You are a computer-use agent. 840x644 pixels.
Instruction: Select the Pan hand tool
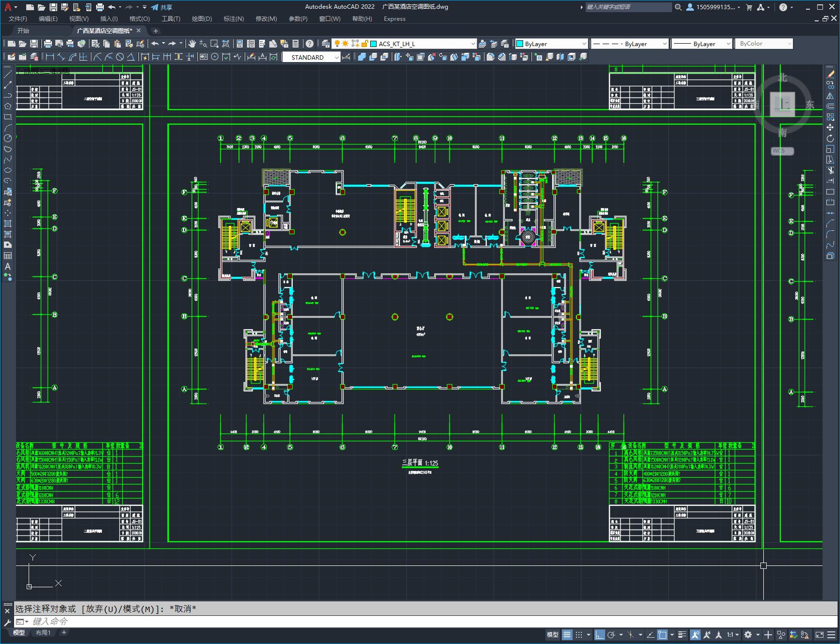[192, 44]
